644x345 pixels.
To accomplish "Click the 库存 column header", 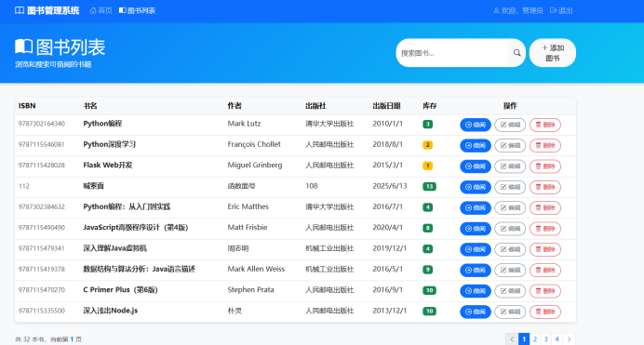I will click(x=430, y=106).
